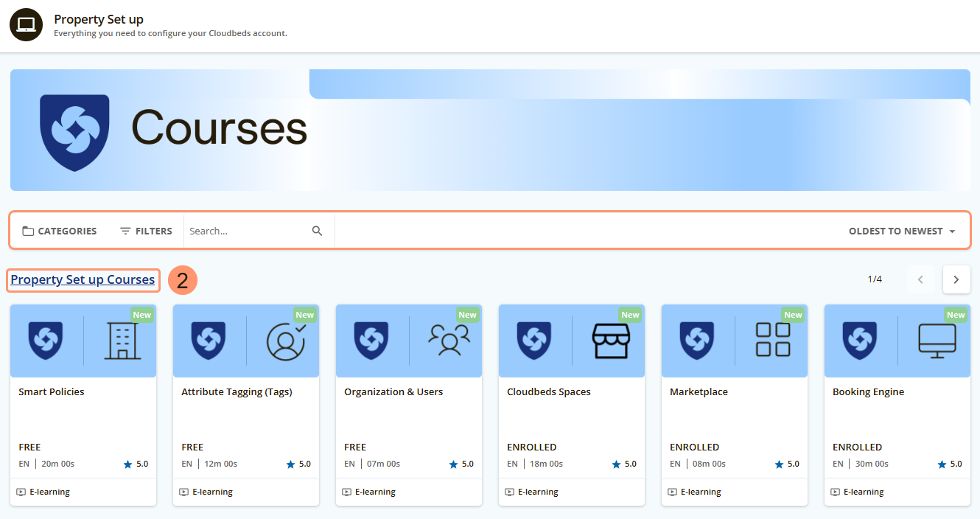Click the star rating on Marketplace card
Screen dimensions: 980x519
pos(785,464)
